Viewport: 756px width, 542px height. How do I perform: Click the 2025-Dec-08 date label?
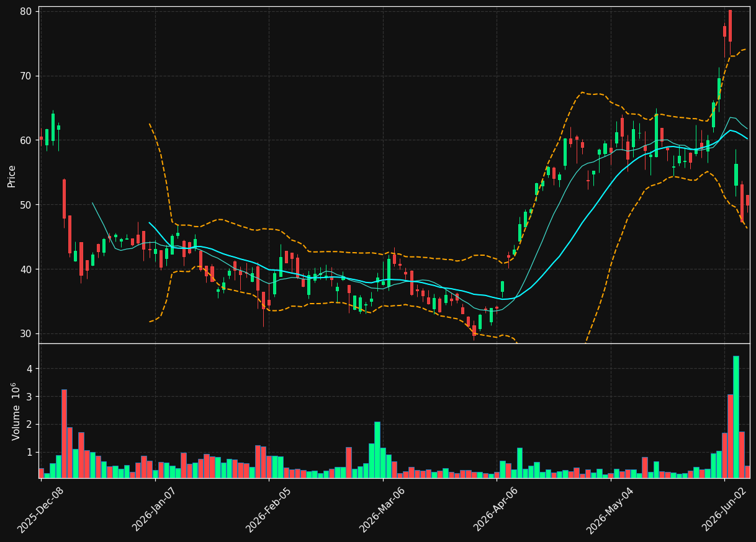pyautogui.click(x=40, y=510)
